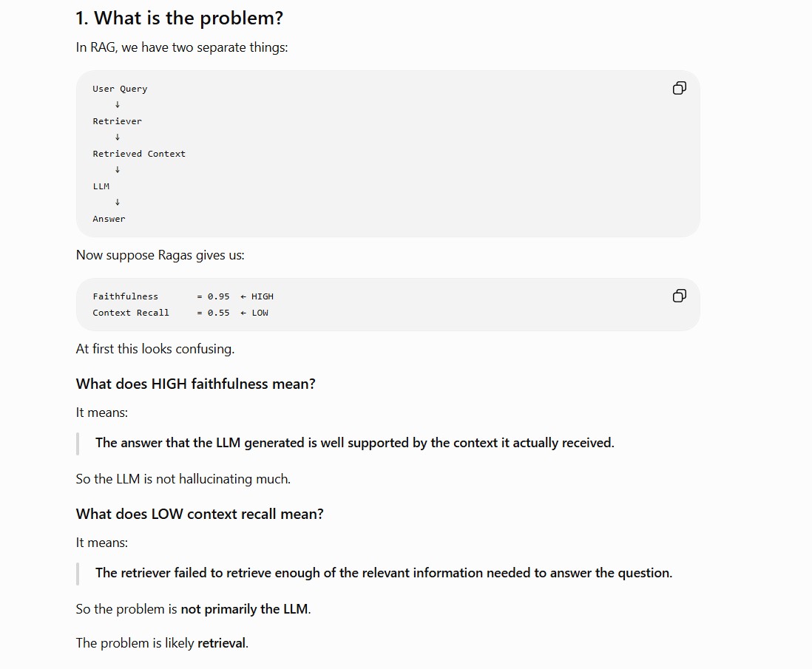812x669 pixels.
Task: Click 'Now suppose Ragas gives us:' text
Action: coord(160,255)
